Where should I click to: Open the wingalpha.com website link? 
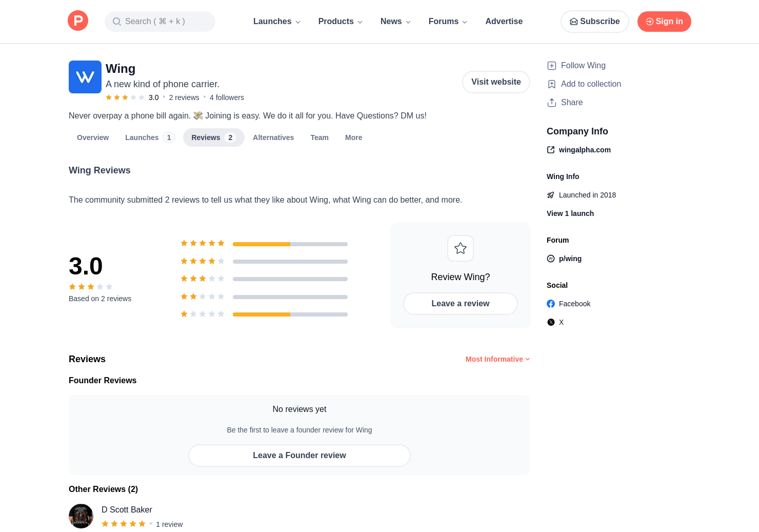click(584, 150)
